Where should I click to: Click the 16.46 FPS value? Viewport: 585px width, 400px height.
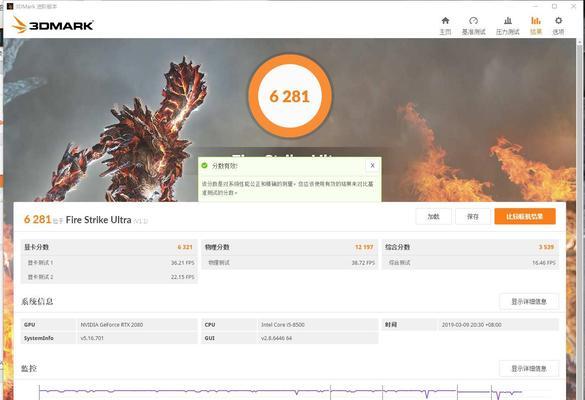pos(544,263)
